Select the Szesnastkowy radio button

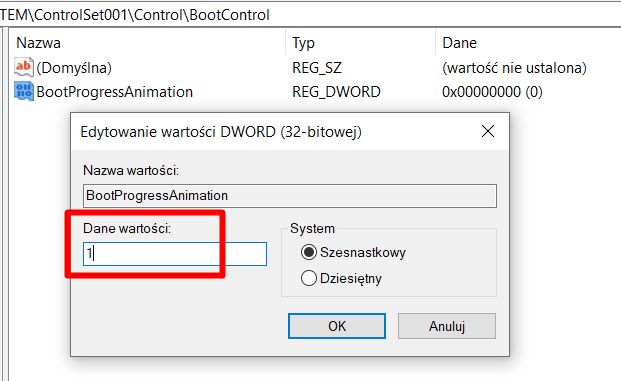pos(309,252)
